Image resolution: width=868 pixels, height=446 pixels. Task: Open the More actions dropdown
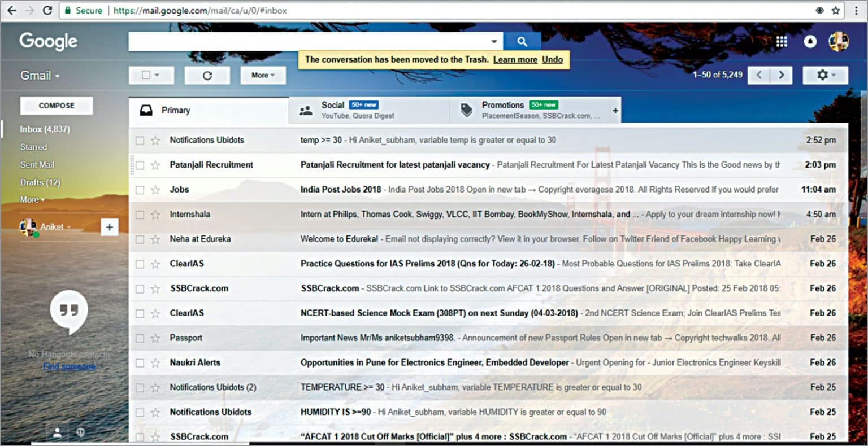tap(263, 75)
